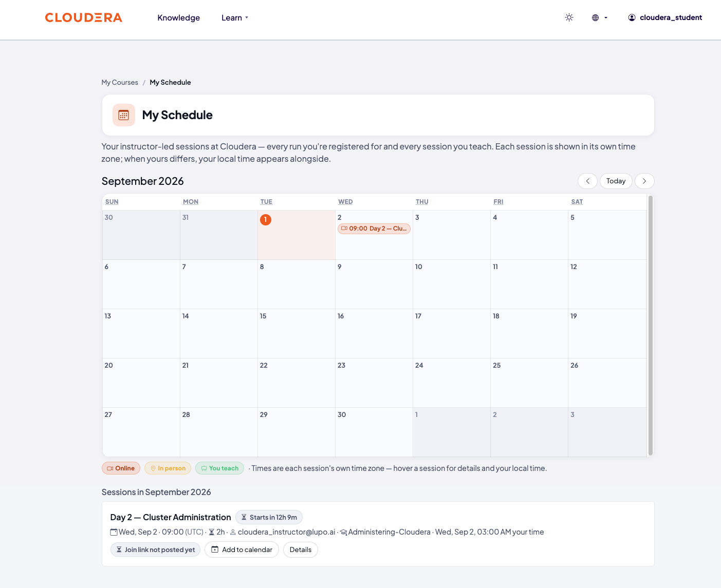Click the Administering-Cloudera course name
This screenshot has height=588, width=721.
[x=389, y=532]
